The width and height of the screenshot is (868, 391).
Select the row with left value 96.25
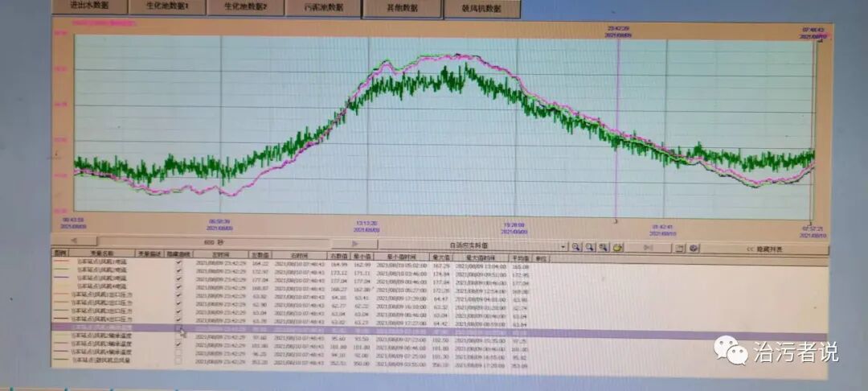click(x=440, y=353)
